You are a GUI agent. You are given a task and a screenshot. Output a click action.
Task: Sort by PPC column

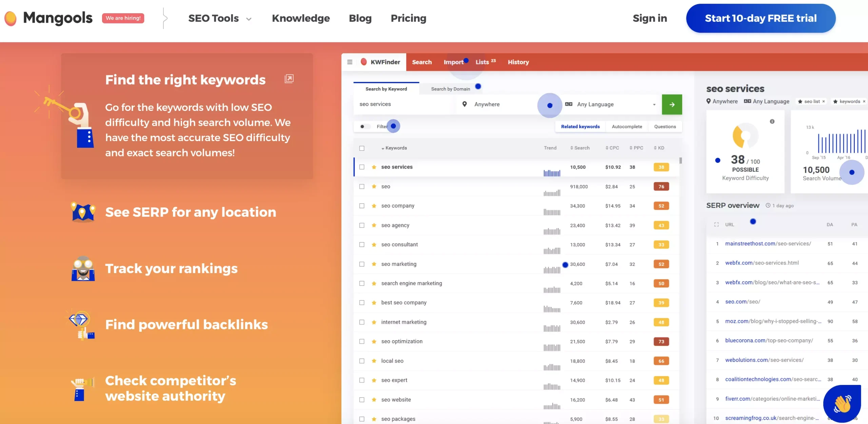(x=636, y=148)
